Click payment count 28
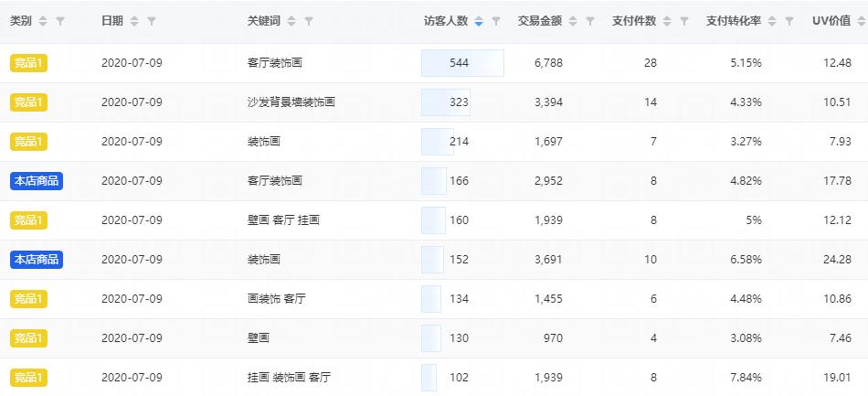 [x=651, y=63]
